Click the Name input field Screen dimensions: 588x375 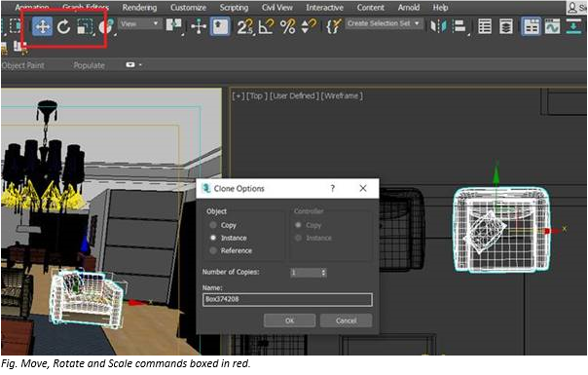[287, 300]
